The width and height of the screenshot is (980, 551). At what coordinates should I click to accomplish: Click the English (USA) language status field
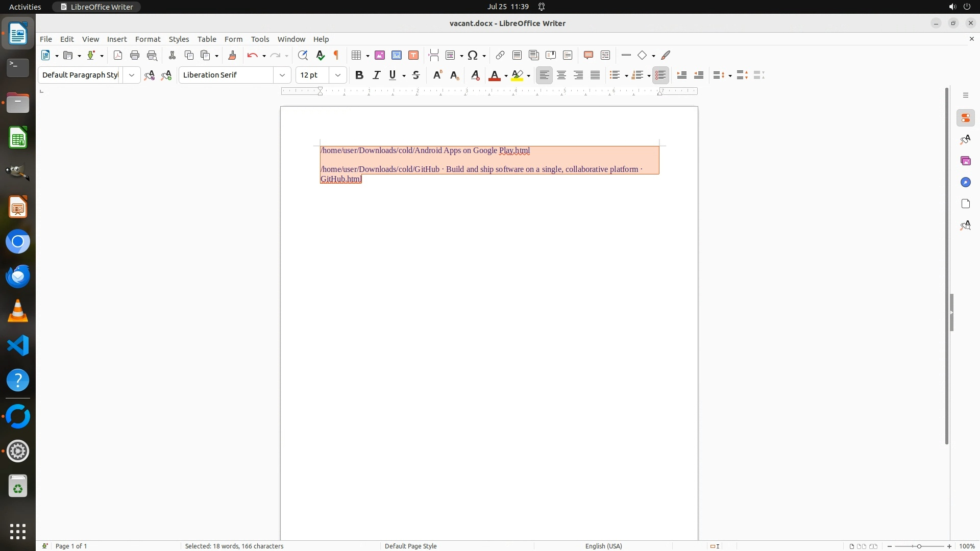click(603, 546)
